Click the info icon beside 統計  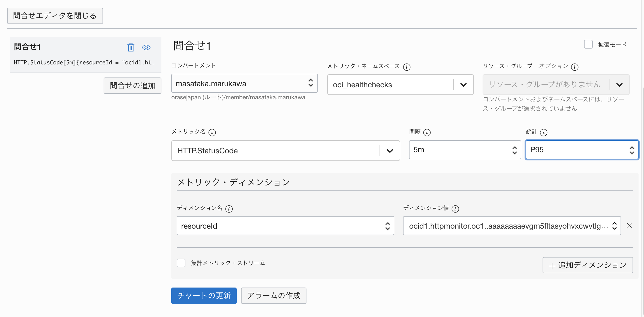(x=544, y=133)
